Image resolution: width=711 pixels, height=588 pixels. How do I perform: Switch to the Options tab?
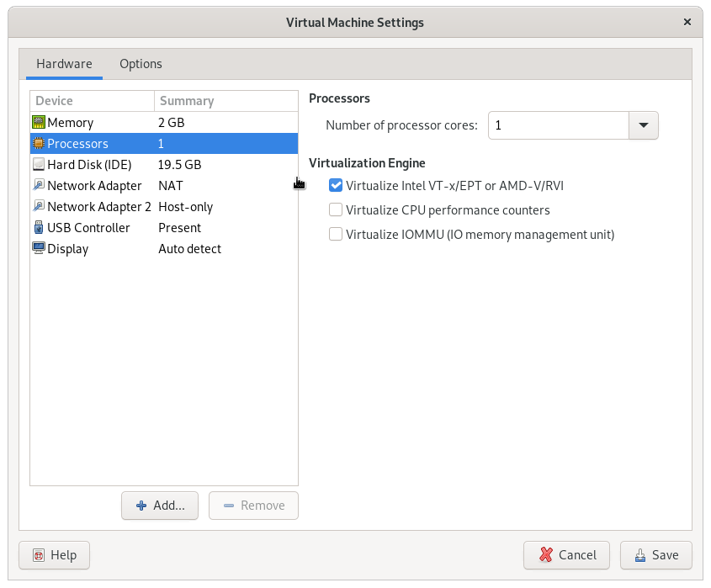click(x=141, y=64)
